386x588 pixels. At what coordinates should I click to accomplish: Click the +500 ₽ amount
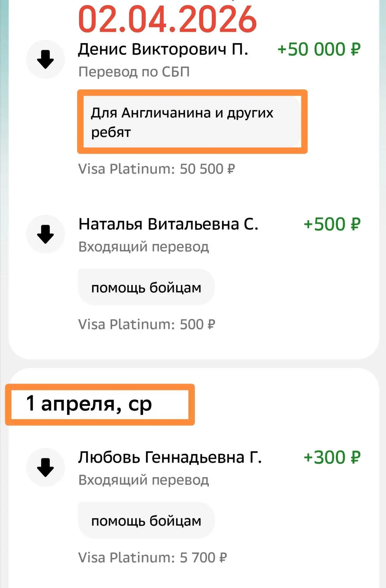pyautogui.click(x=332, y=224)
